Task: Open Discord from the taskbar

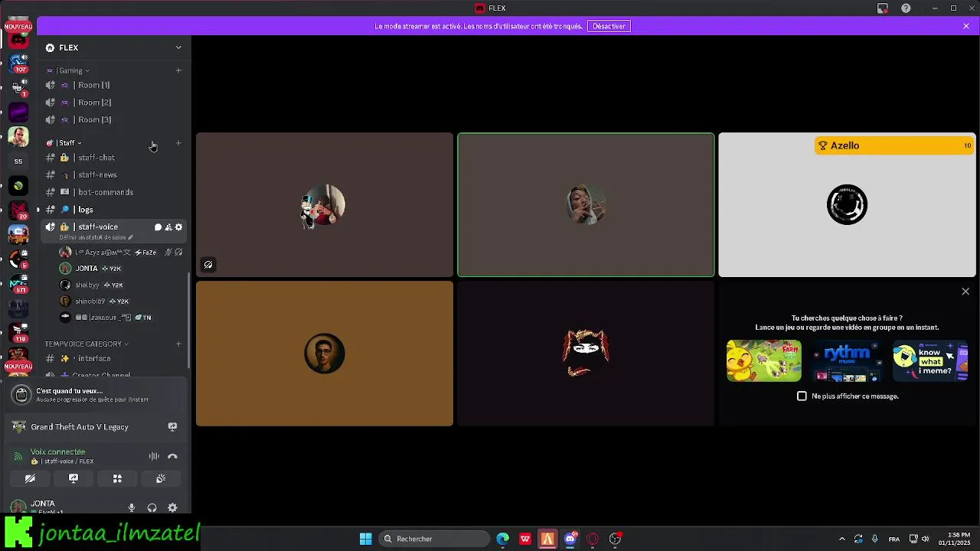Action: 570,539
